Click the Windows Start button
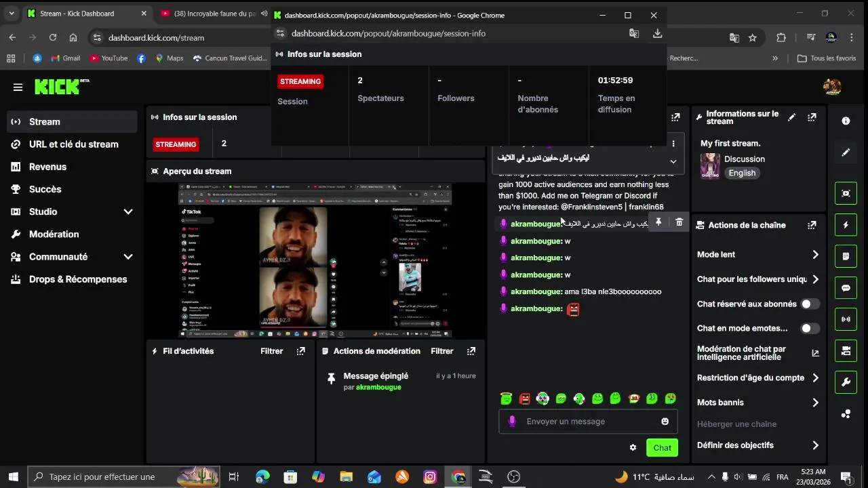This screenshot has height=488, width=868. click(x=14, y=477)
